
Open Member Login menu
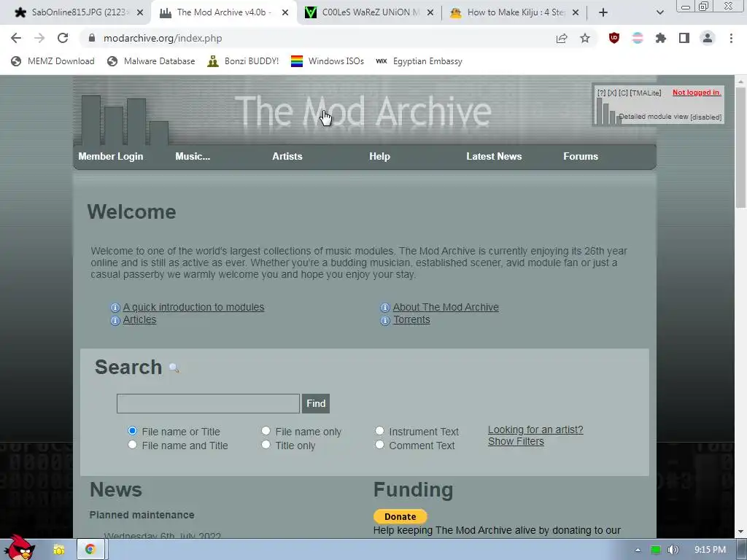111,156
